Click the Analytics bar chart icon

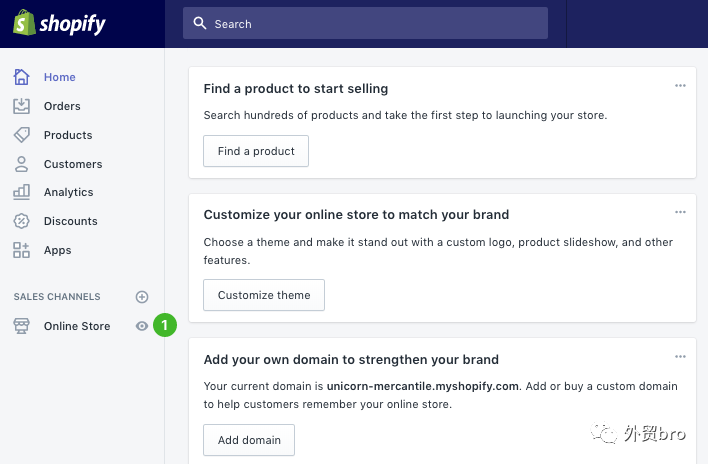(x=22, y=192)
